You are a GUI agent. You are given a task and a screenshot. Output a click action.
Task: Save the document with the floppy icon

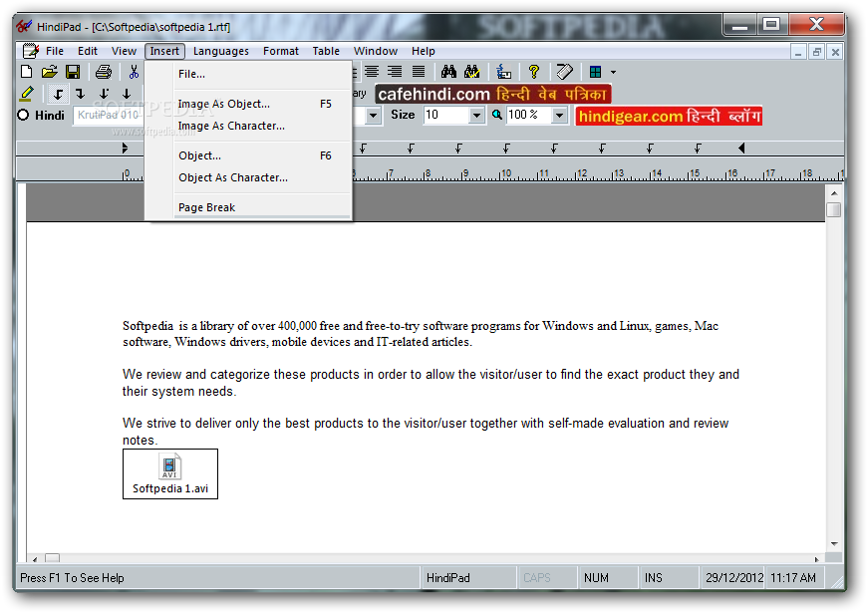[73, 72]
